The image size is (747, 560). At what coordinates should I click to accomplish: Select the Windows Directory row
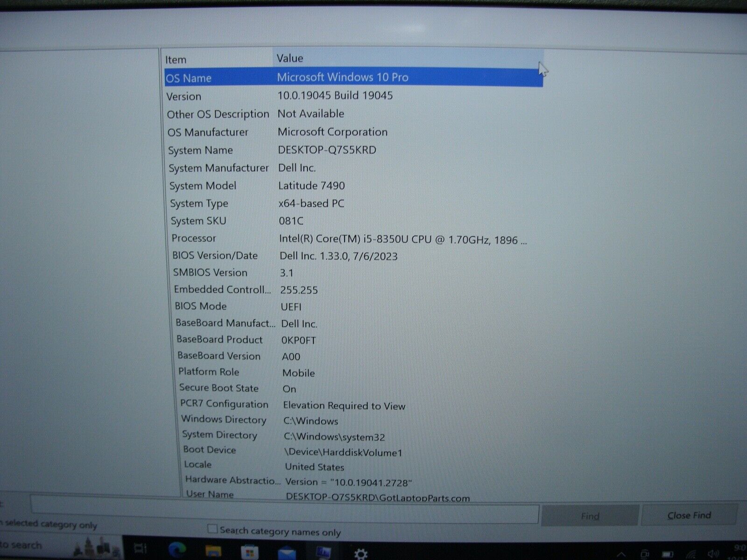click(363, 420)
